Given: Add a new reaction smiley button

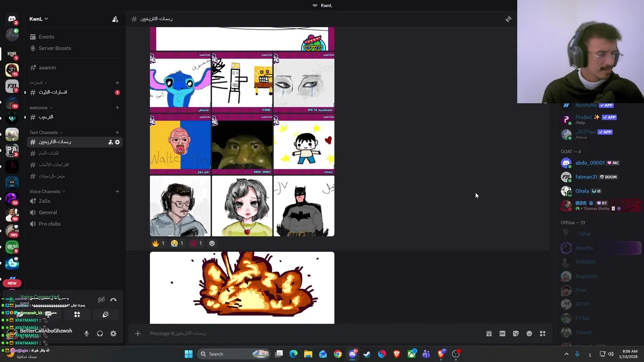Looking at the screenshot, I should point(212,243).
